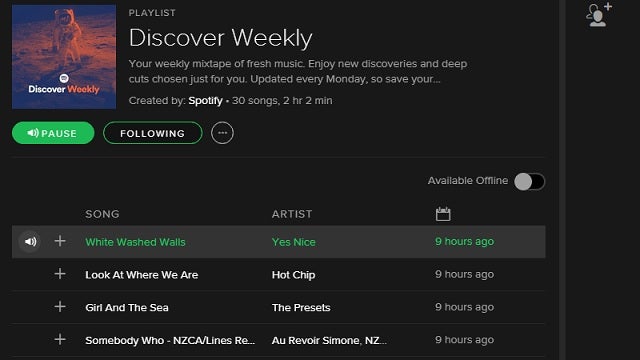Open Spotify creator profile link
Image resolution: width=640 pixels, height=360 pixels.
(205, 101)
